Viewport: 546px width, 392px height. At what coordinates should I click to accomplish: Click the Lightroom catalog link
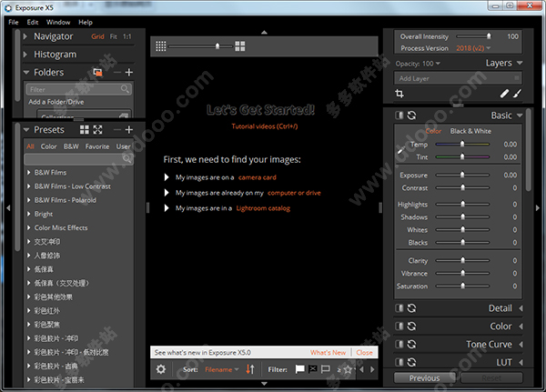(263, 208)
